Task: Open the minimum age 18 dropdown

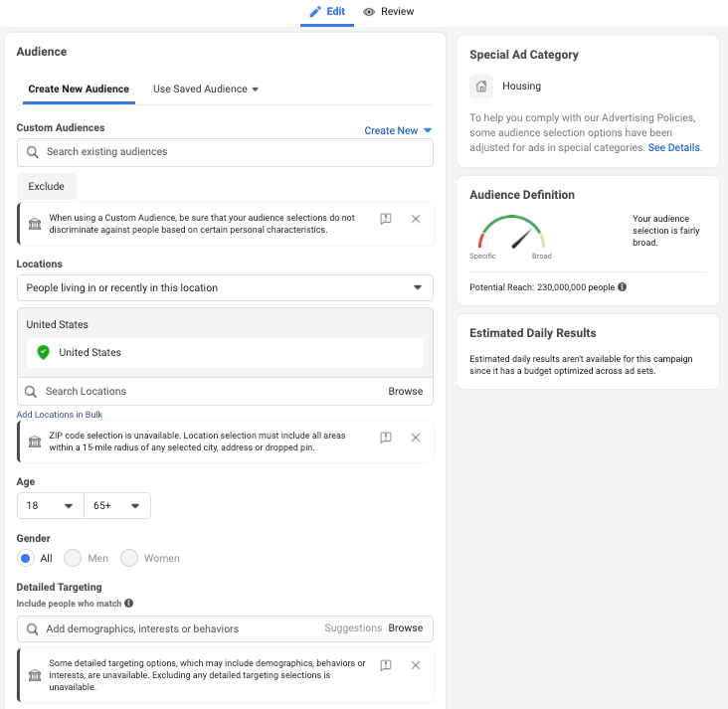Action: point(51,506)
